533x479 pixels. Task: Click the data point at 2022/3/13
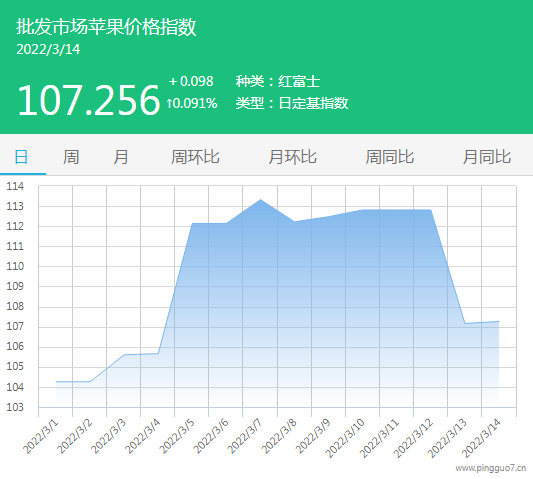[465, 323]
